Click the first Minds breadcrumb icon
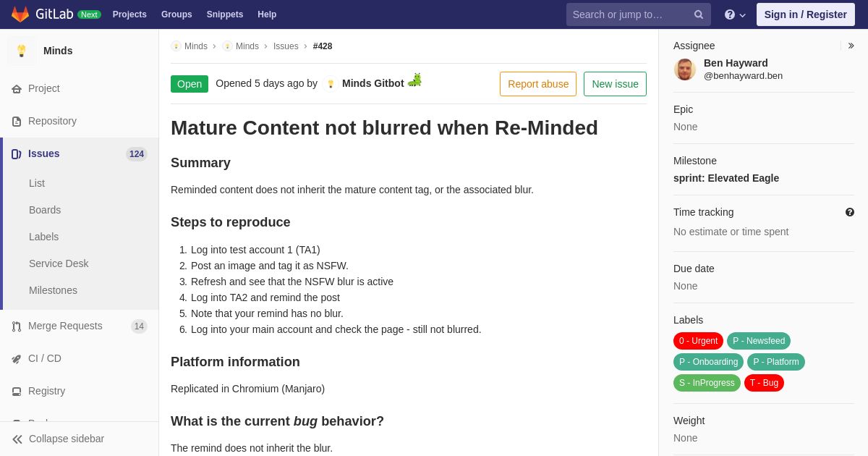 pos(176,46)
